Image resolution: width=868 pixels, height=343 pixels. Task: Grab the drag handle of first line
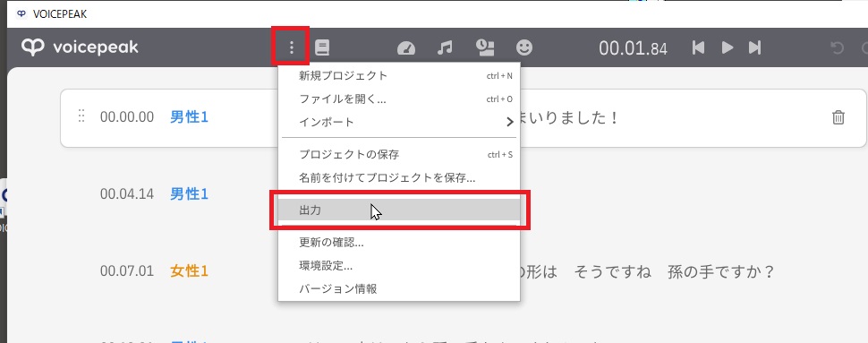(81, 116)
